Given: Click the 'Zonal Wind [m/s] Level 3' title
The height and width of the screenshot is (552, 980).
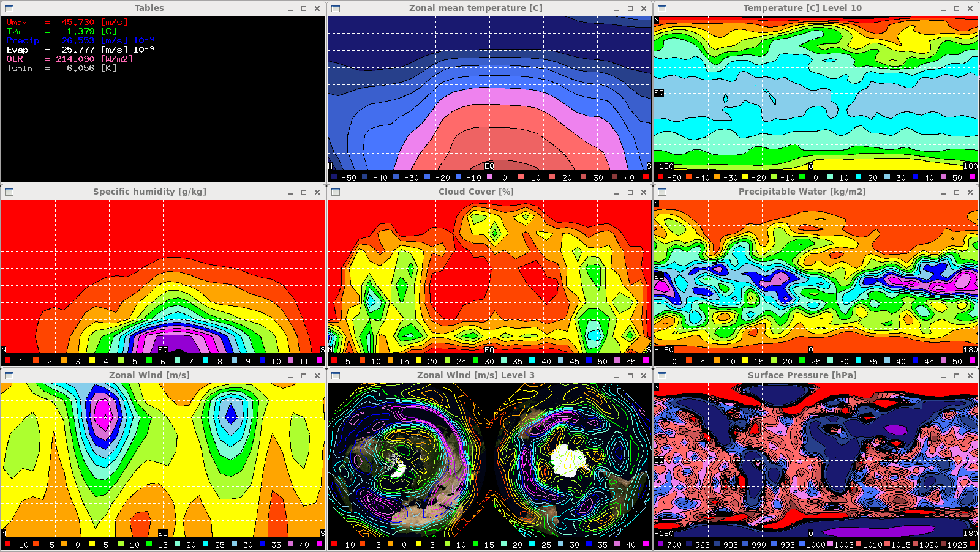Looking at the screenshot, I should click(x=476, y=375).
